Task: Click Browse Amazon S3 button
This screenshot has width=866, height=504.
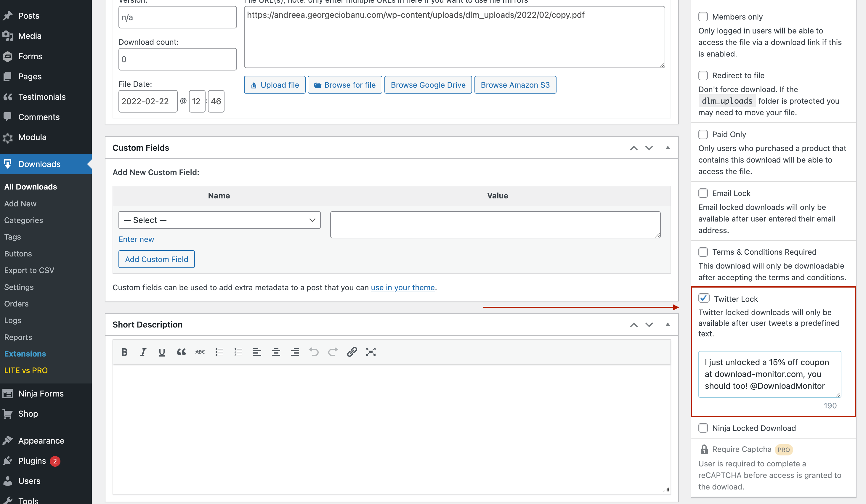Action: (x=515, y=84)
